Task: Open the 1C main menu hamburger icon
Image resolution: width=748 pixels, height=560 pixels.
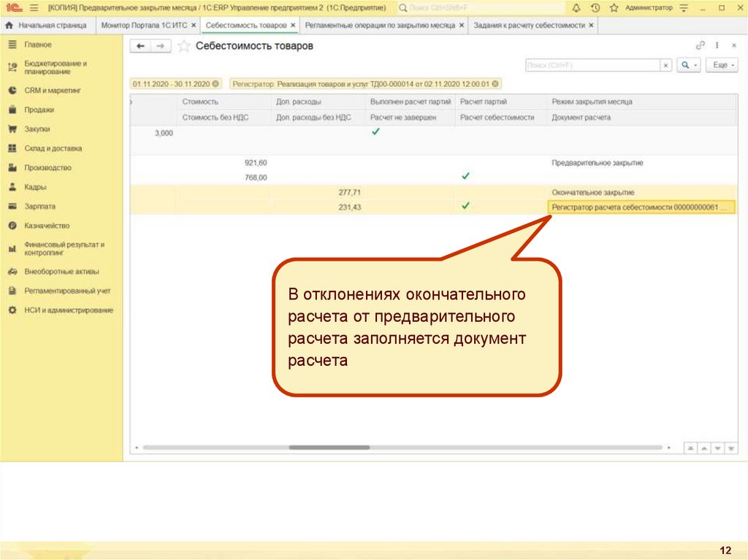Action: [34, 7]
